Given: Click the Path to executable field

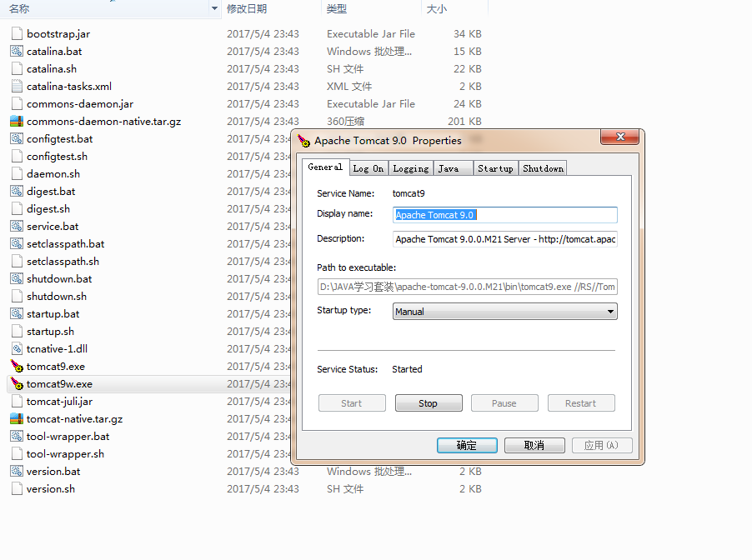Looking at the screenshot, I should 467,287.
